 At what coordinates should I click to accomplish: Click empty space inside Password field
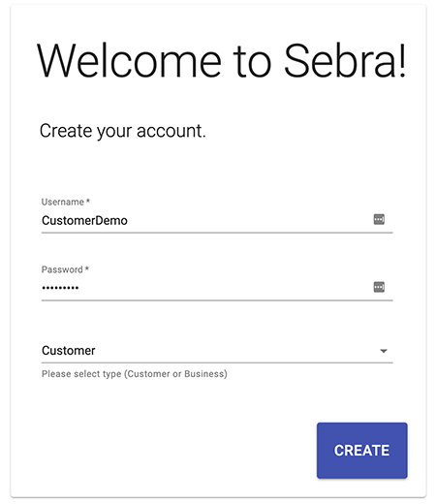point(226,288)
